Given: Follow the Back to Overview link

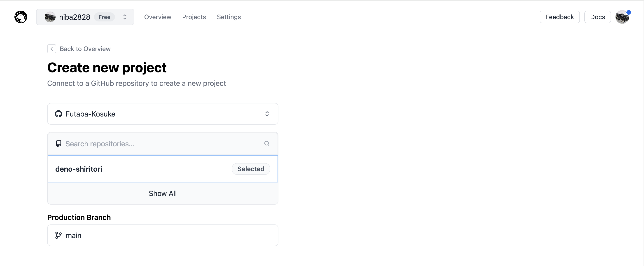Looking at the screenshot, I should (x=85, y=49).
